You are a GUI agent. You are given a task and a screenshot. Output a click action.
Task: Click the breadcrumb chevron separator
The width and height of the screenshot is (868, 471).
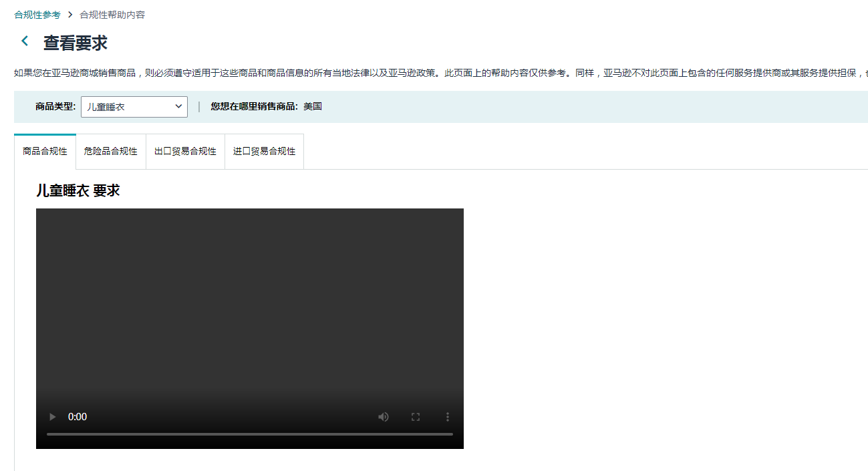coord(70,15)
